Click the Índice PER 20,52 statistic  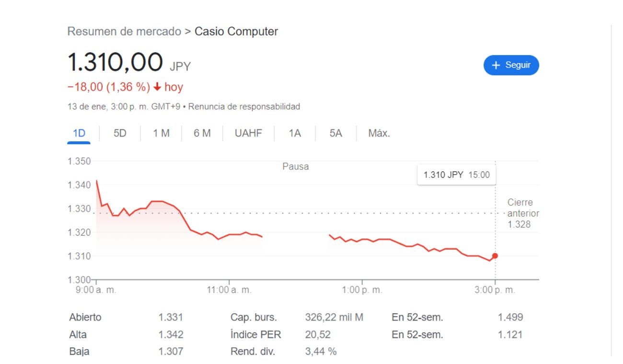317,334
